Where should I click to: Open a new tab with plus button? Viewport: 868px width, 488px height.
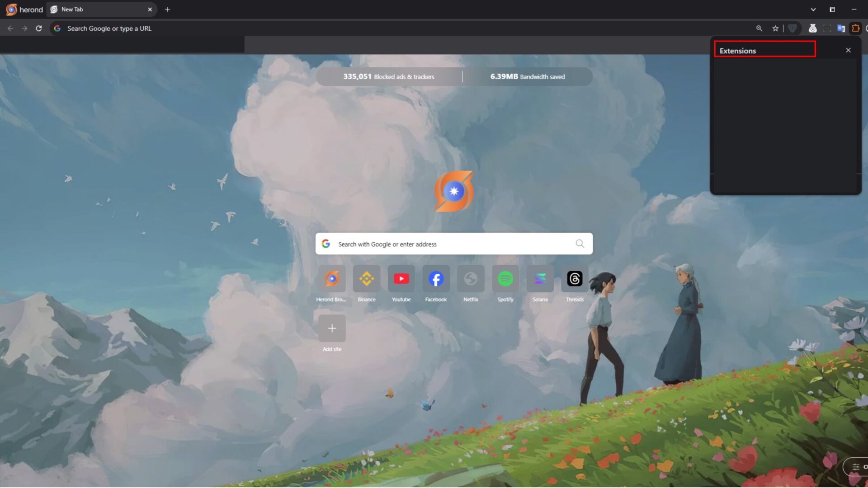[x=167, y=9]
